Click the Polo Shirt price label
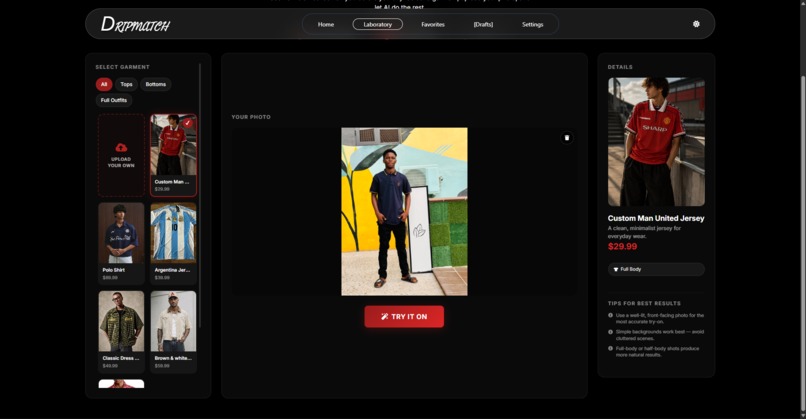Viewport: 806px width, 419px height. pyautogui.click(x=110, y=278)
